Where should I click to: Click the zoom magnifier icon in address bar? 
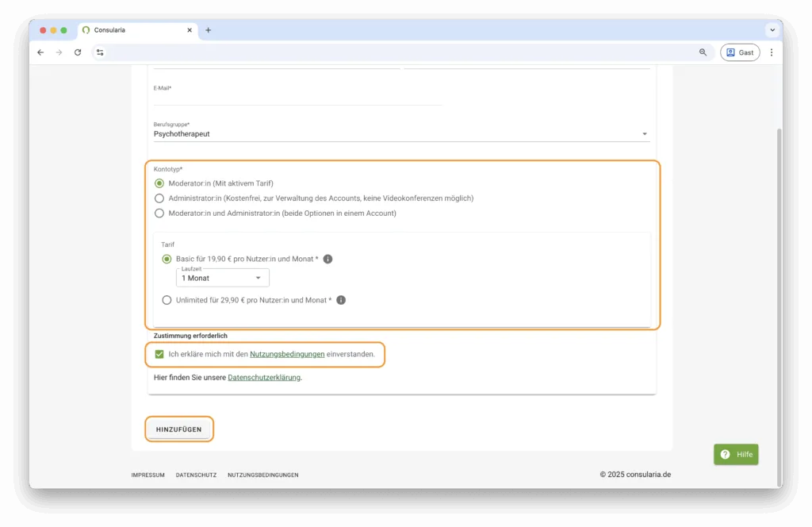(x=703, y=52)
